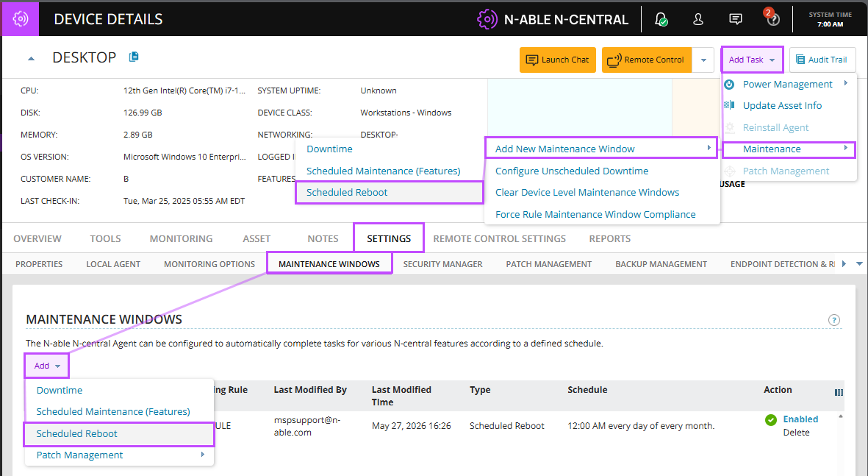Viewport: 868px width, 476px height.
Task: Open the LOCAL AGENT sub-tab
Action: [x=113, y=264]
